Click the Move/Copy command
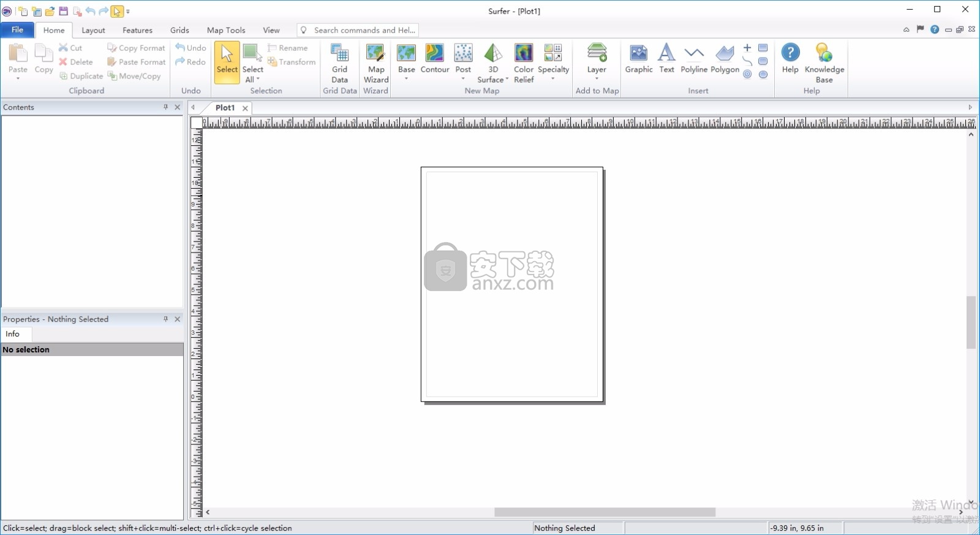The height and width of the screenshot is (535, 980). click(x=134, y=76)
